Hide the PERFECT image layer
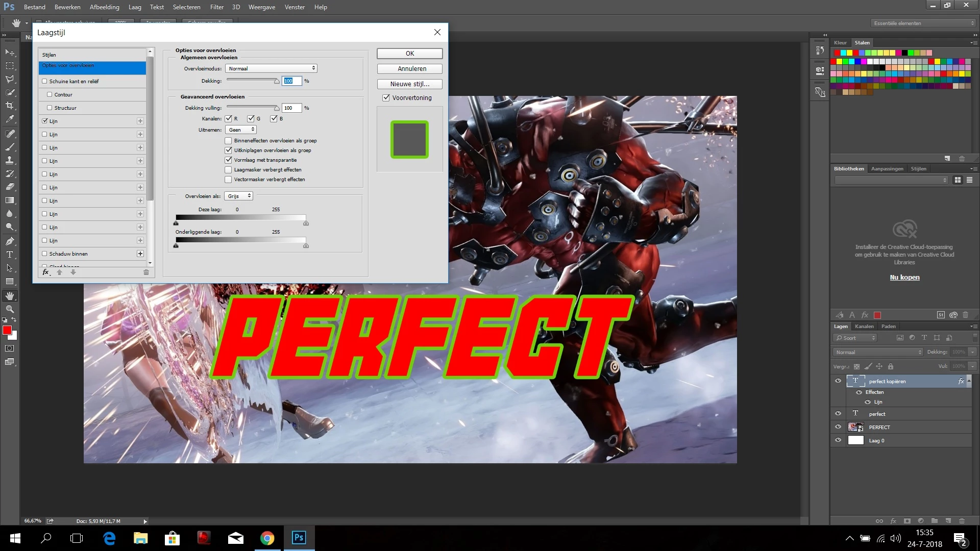The width and height of the screenshot is (980, 551). coord(838,427)
